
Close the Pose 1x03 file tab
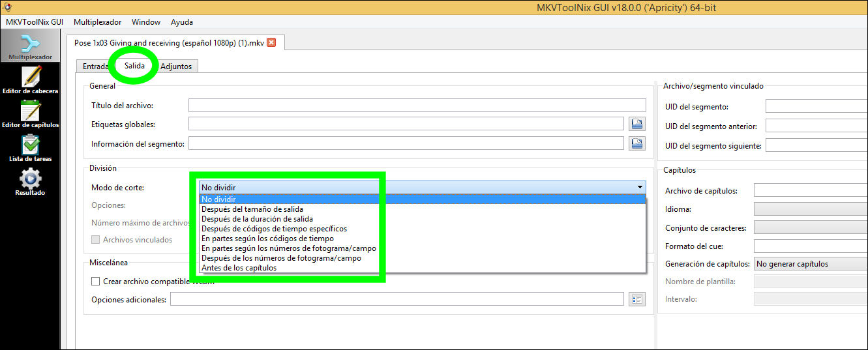point(271,43)
